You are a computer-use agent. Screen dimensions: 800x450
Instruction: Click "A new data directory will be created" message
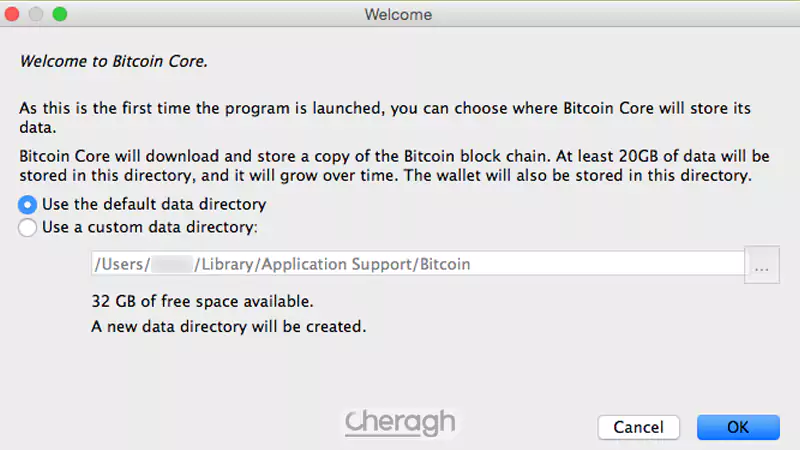pos(229,326)
